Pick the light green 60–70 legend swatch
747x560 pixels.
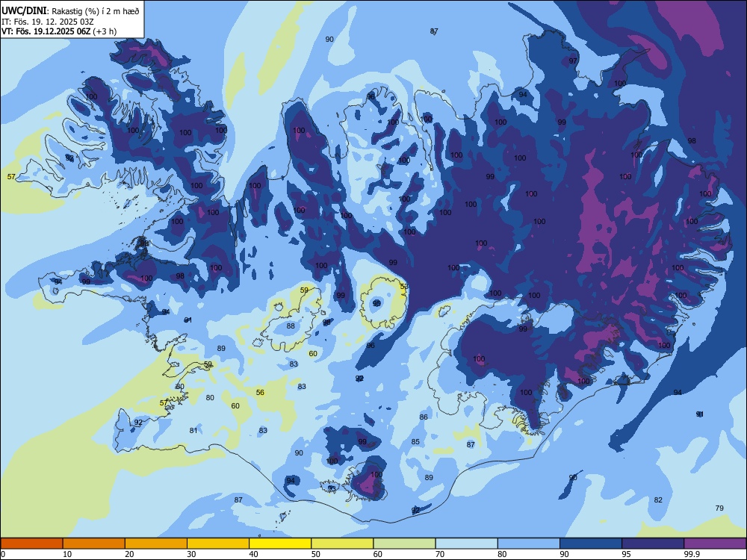point(404,544)
